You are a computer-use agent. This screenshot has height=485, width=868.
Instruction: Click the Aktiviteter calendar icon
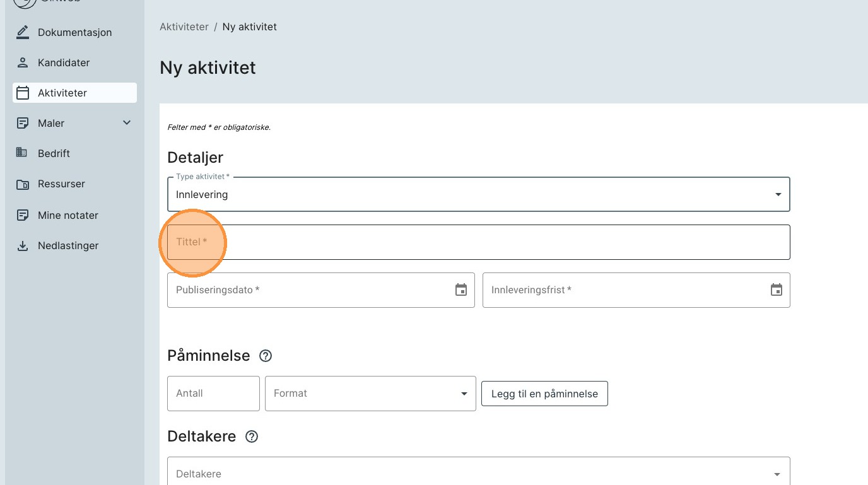click(x=23, y=93)
